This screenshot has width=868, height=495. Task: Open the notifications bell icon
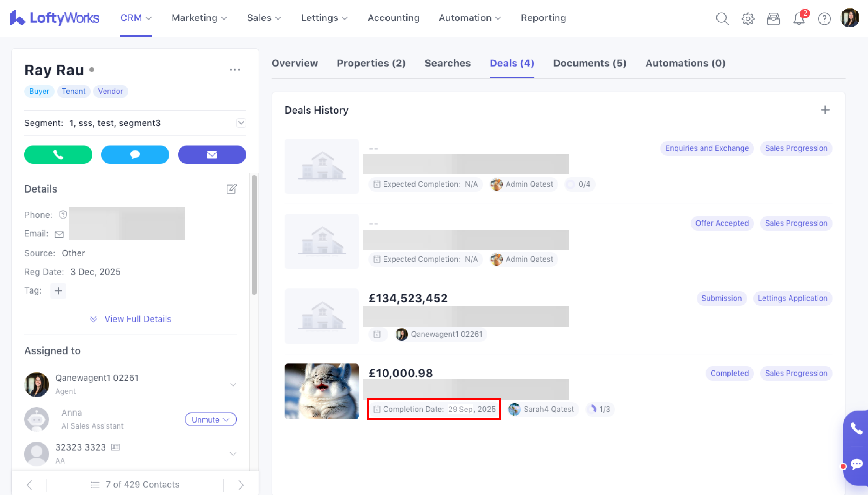[x=799, y=18]
